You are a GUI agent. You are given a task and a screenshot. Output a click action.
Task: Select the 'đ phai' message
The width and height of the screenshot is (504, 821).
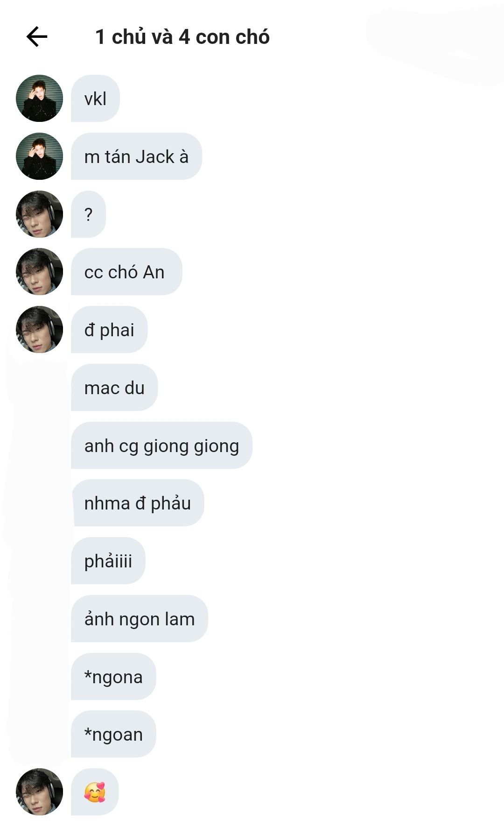[109, 330]
